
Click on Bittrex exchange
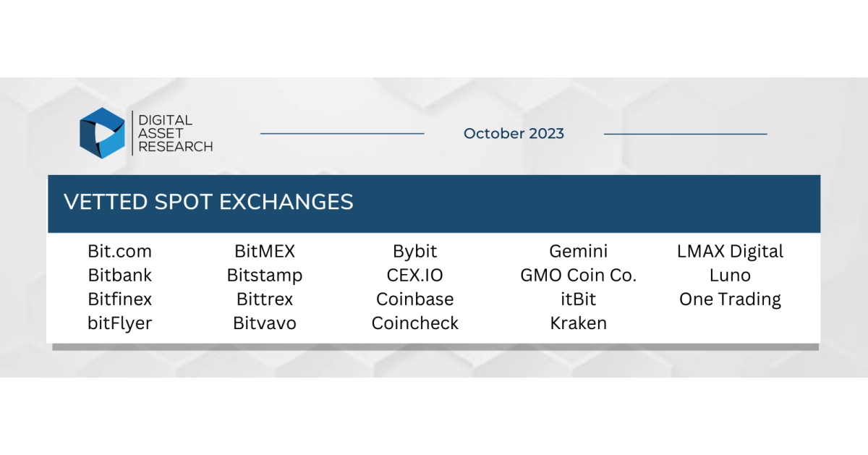[x=265, y=299]
